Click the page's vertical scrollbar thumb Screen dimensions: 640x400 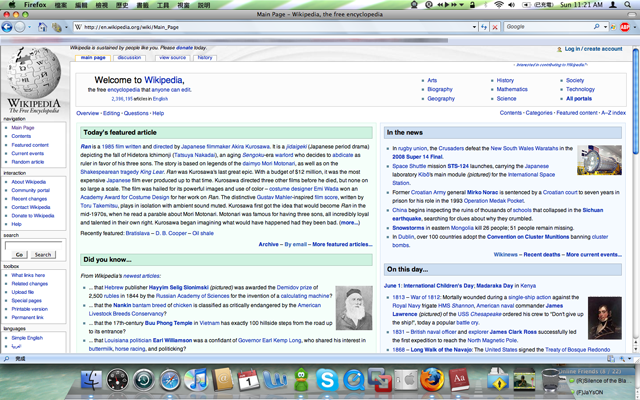636,101
